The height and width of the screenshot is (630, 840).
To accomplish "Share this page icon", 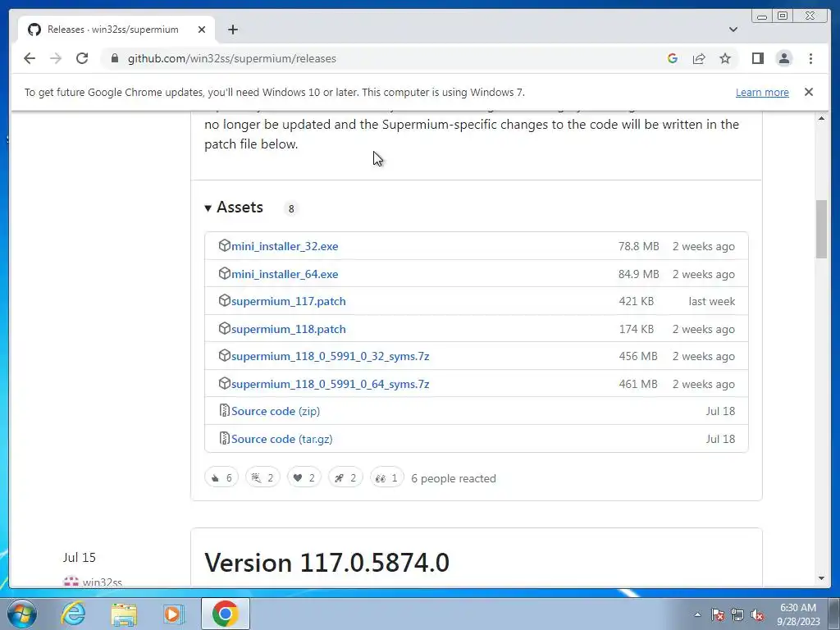I will pyautogui.click(x=699, y=58).
